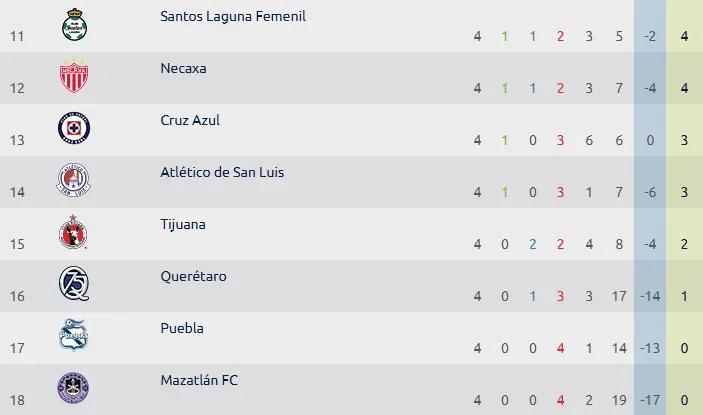
Task: Select the purple Mazatlán FC badge
Action: [73, 388]
